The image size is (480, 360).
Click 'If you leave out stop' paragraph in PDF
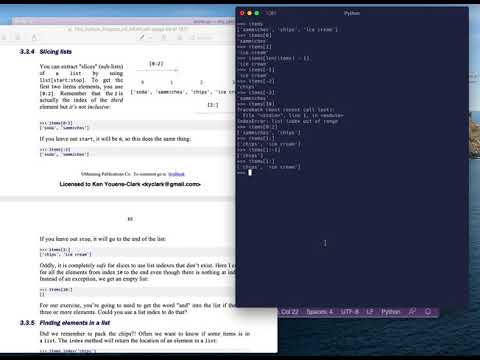pyautogui.click(x=103, y=239)
